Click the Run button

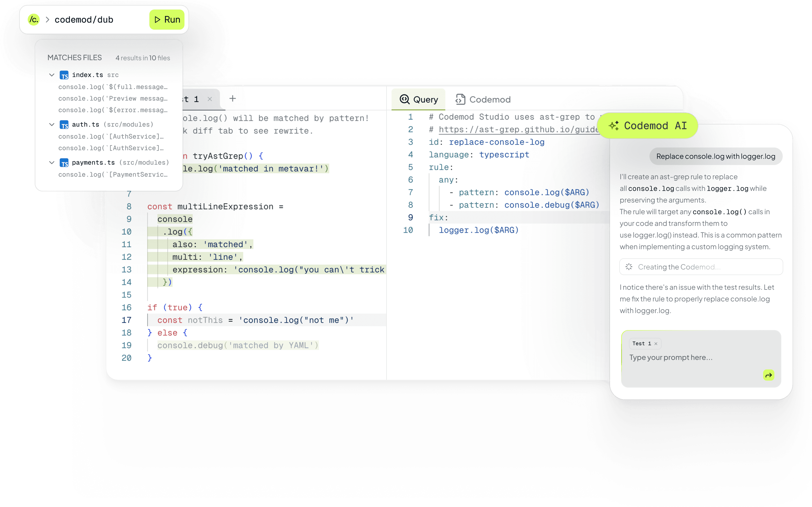(x=167, y=20)
